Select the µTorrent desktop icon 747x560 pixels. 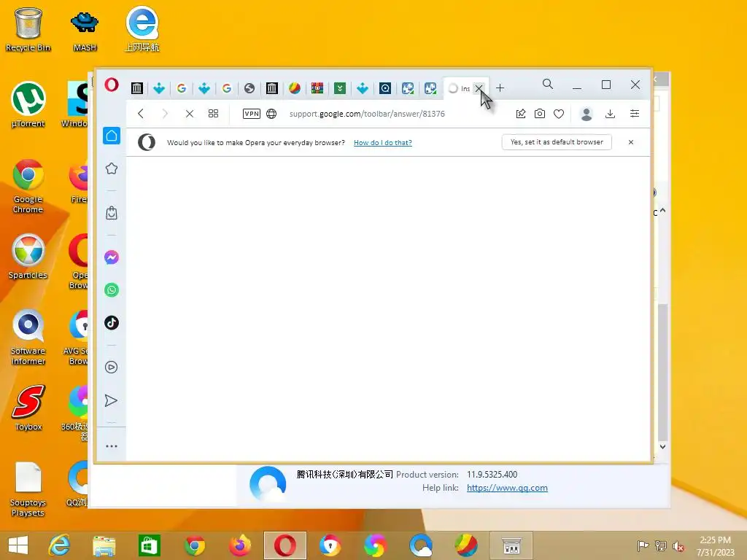(x=28, y=105)
